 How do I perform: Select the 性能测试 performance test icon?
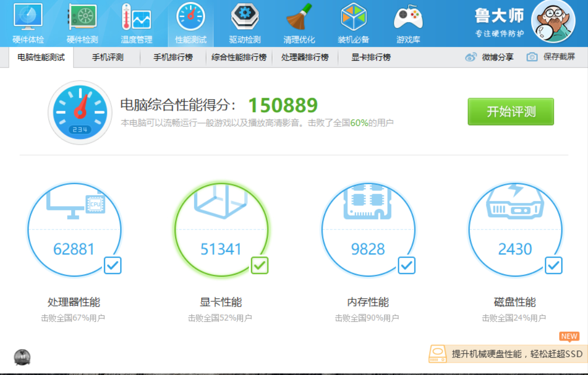pyautogui.click(x=191, y=17)
